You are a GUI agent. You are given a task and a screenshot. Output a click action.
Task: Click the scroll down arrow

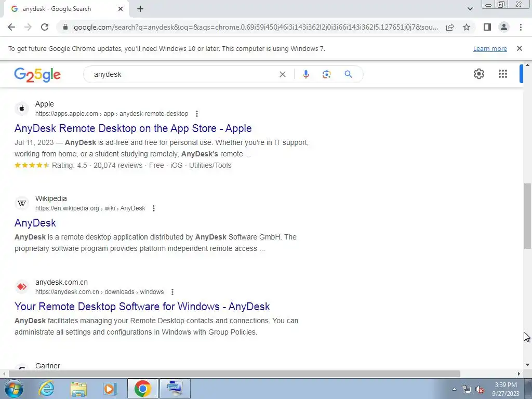pos(527,365)
